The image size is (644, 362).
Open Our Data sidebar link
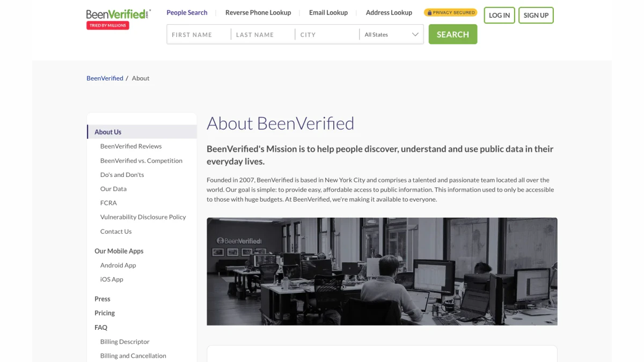pyautogui.click(x=113, y=189)
